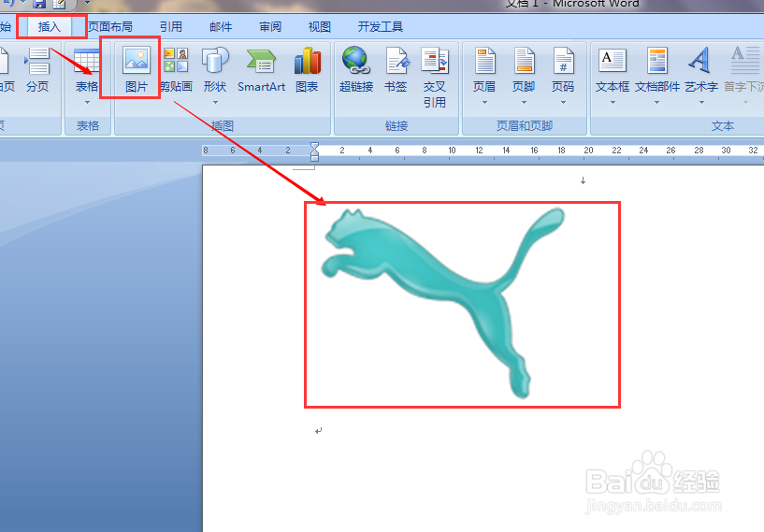Open the 邮件 ribbon tab

[221, 27]
